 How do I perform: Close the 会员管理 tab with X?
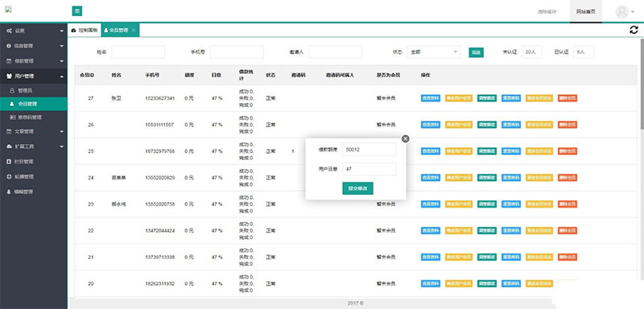point(134,31)
